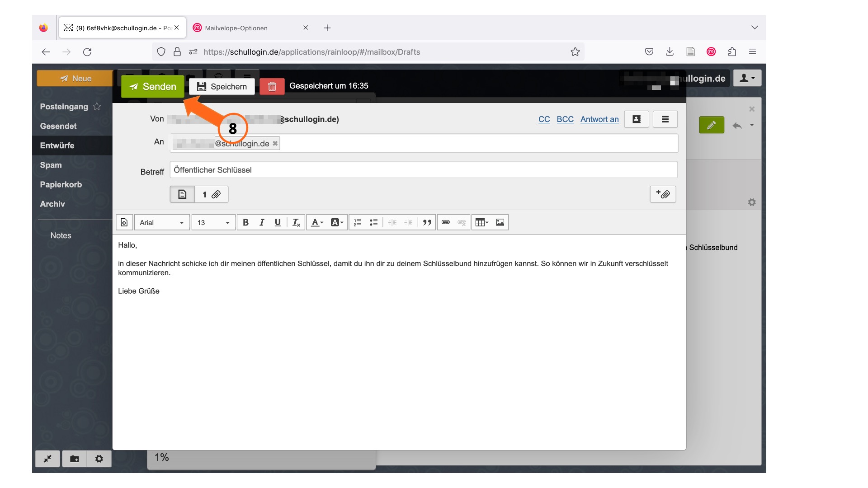Toggle bold formatting
This screenshot has height=488, width=868.
(x=245, y=222)
